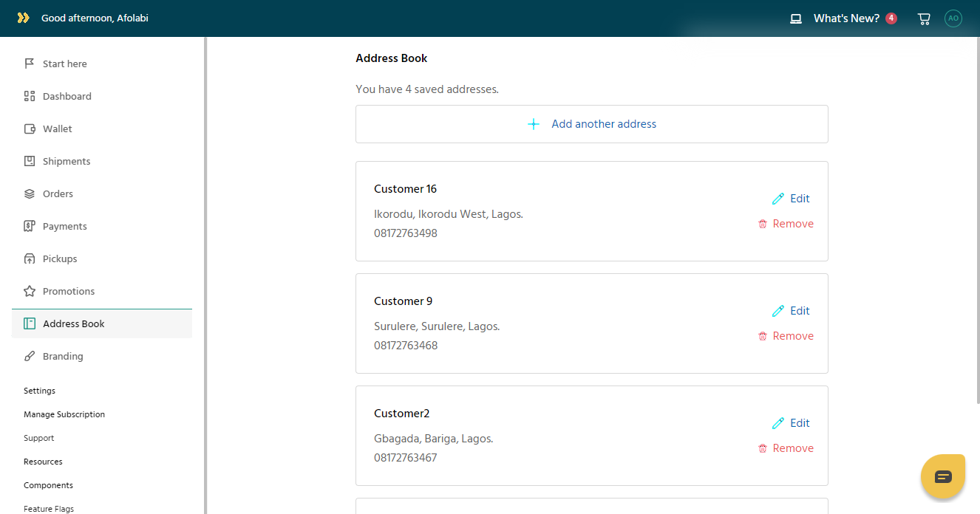Open the Promotions page
980x514 pixels.
(x=102, y=291)
